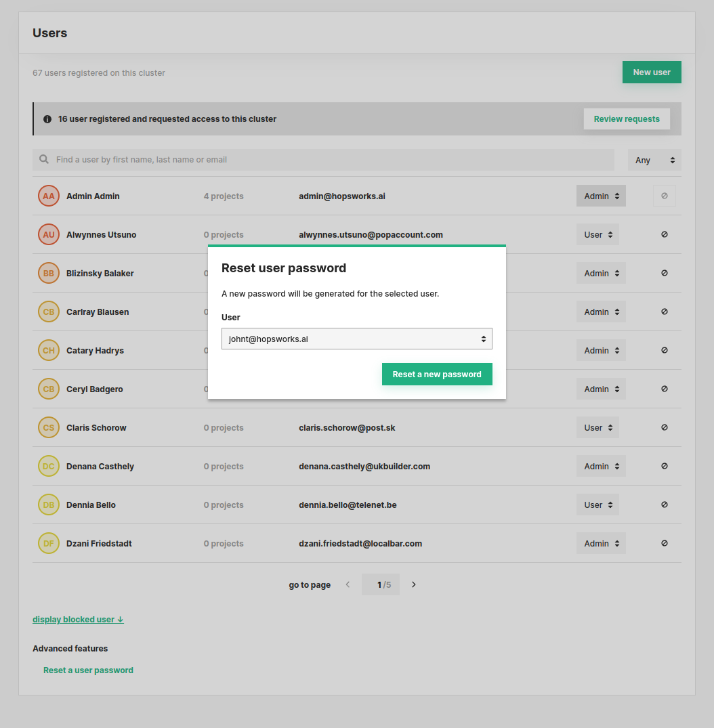
Task: Click Reset a new password
Action: click(x=437, y=373)
